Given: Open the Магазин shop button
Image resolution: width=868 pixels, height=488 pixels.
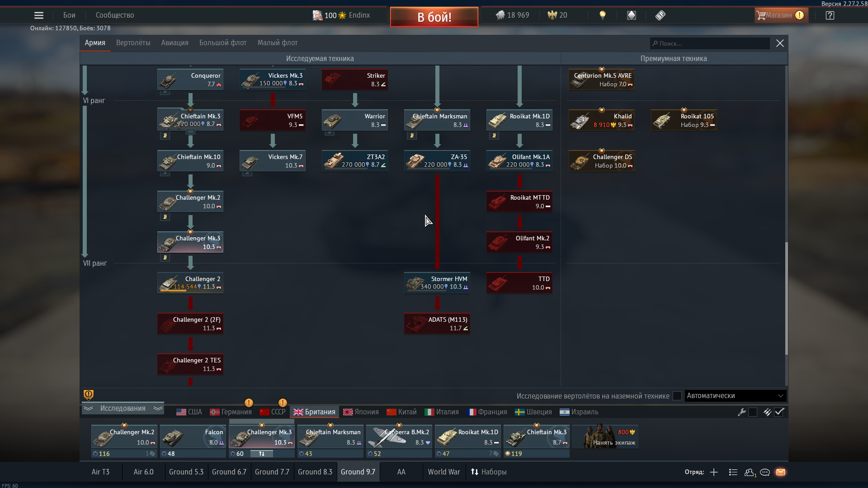Looking at the screenshot, I should (x=781, y=15).
